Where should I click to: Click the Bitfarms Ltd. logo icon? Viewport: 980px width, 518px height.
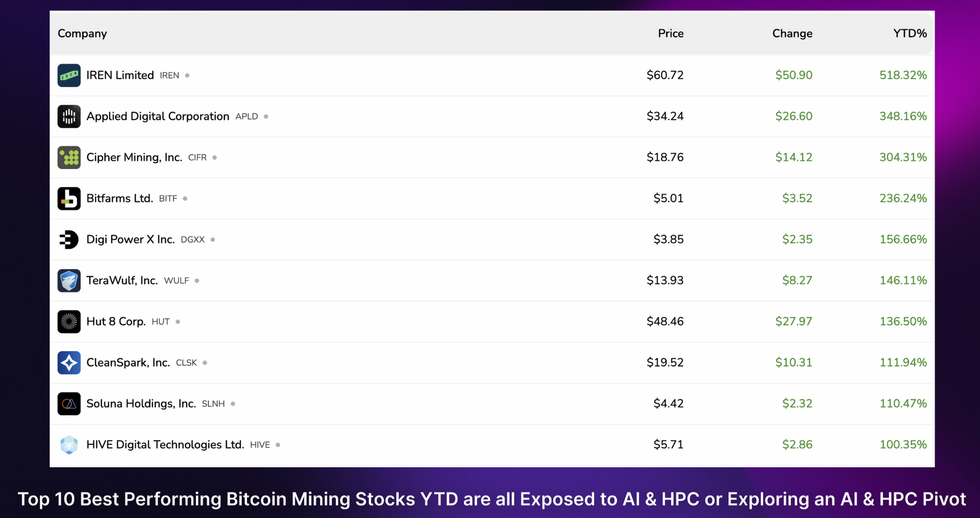[69, 198]
